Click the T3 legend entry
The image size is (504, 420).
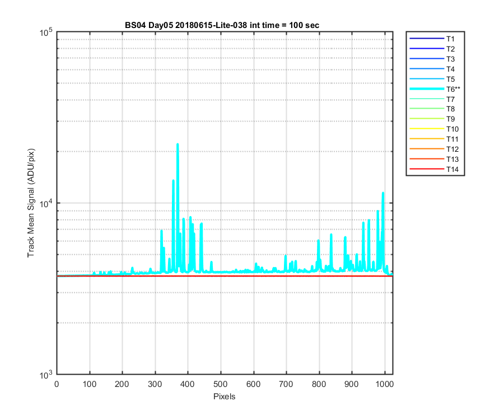point(432,59)
